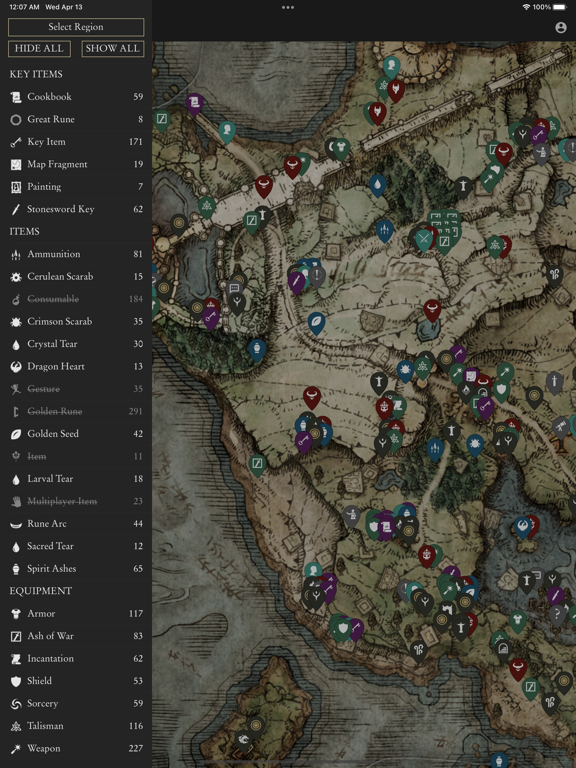Image resolution: width=576 pixels, height=768 pixels.
Task: Click the Crimson Scarab icon in sidebar
Action: pyautogui.click(x=16, y=322)
